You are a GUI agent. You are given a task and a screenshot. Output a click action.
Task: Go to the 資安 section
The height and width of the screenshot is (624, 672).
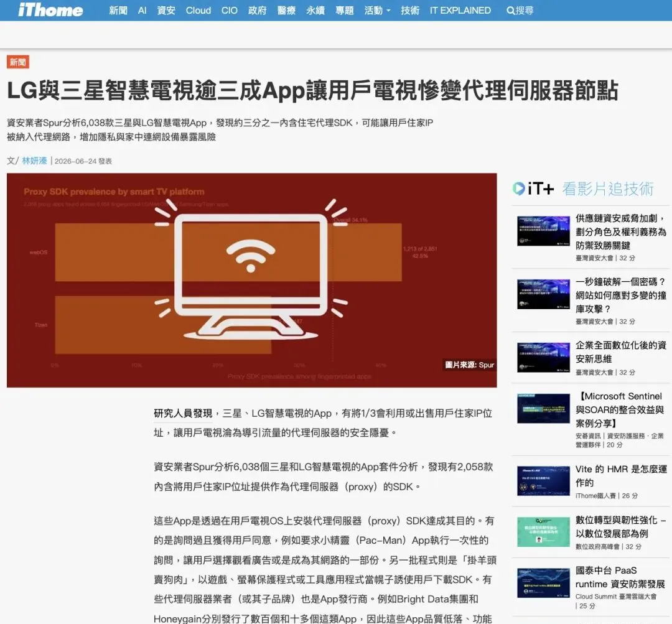166,11
